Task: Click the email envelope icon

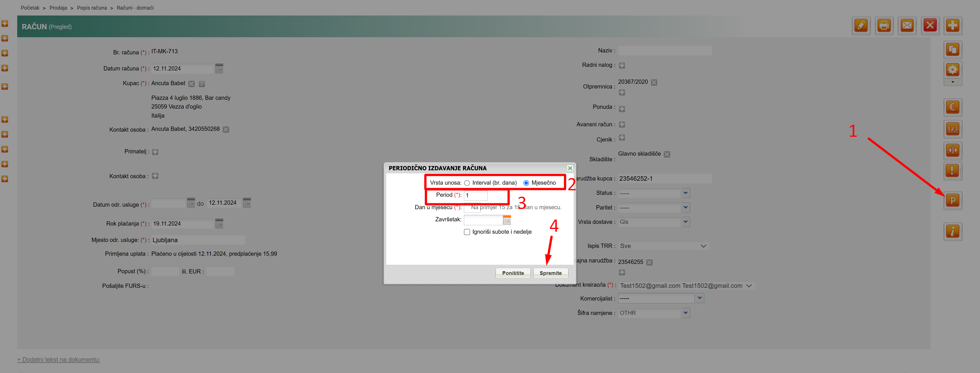Action: pyautogui.click(x=907, y=26)
